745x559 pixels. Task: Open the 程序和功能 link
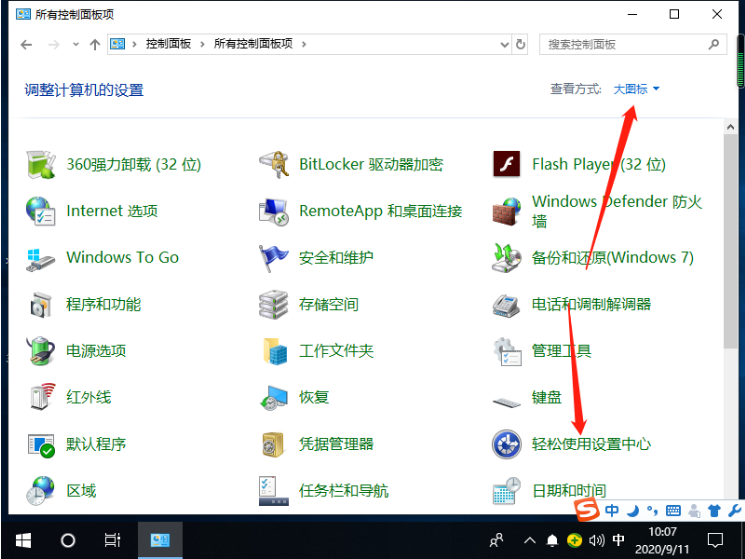tap(103, 304)
